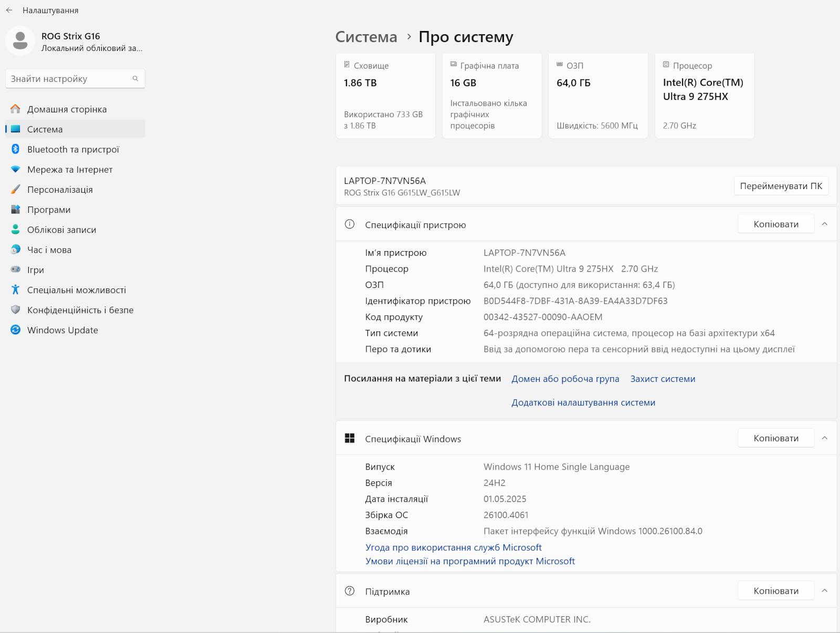
Task: Click the Windows Update sync icon
Action: (x=15, y=330)
